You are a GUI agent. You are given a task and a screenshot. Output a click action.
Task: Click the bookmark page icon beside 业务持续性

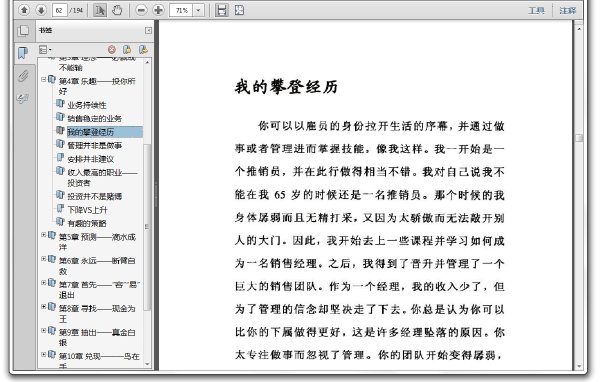pos(60,104)
